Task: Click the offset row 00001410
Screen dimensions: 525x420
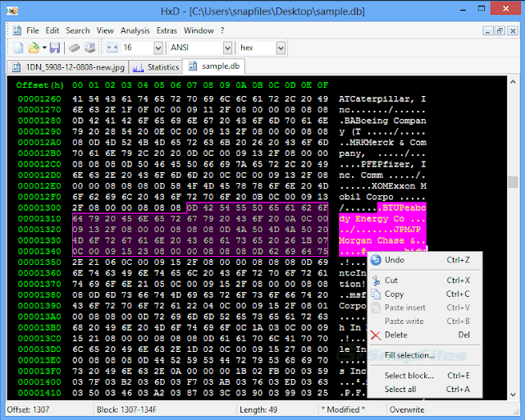Action: (39, 393)
